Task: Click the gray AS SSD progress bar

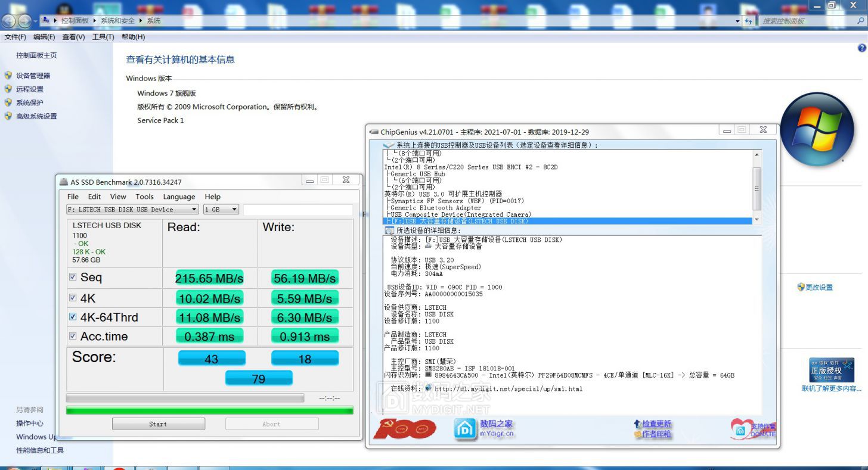Action: pyautogui.click(x=185, y=398)
